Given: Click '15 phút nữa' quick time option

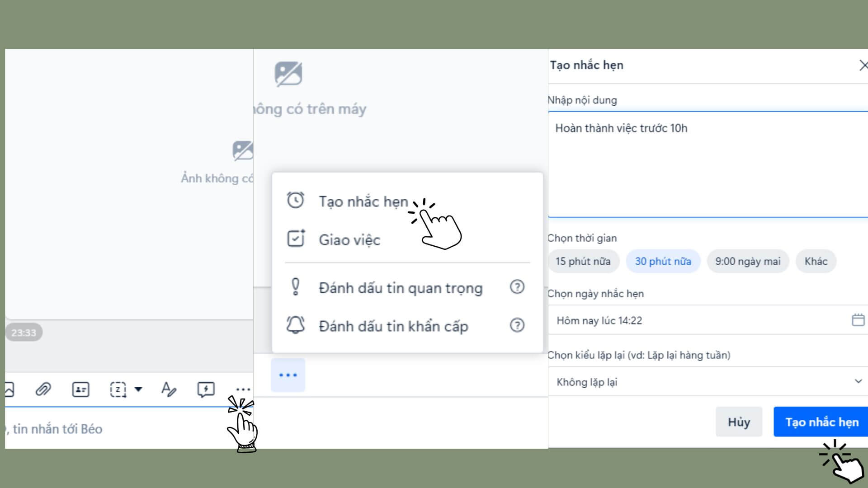Looking at the screenshot, I should (x=583, y=262).
